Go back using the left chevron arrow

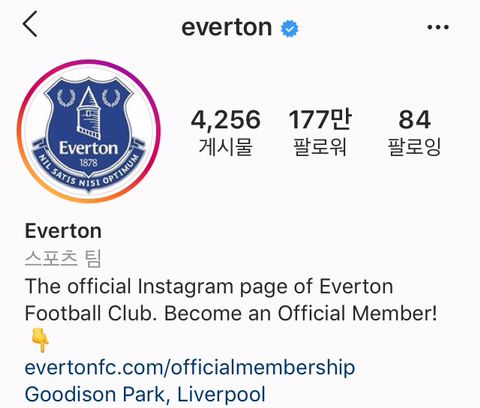tap(30, 24)
